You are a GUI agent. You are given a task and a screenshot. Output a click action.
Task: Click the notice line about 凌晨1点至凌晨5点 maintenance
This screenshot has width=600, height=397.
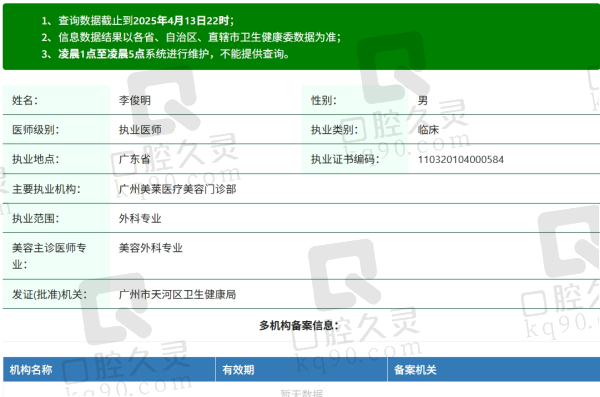coord(165,54)
